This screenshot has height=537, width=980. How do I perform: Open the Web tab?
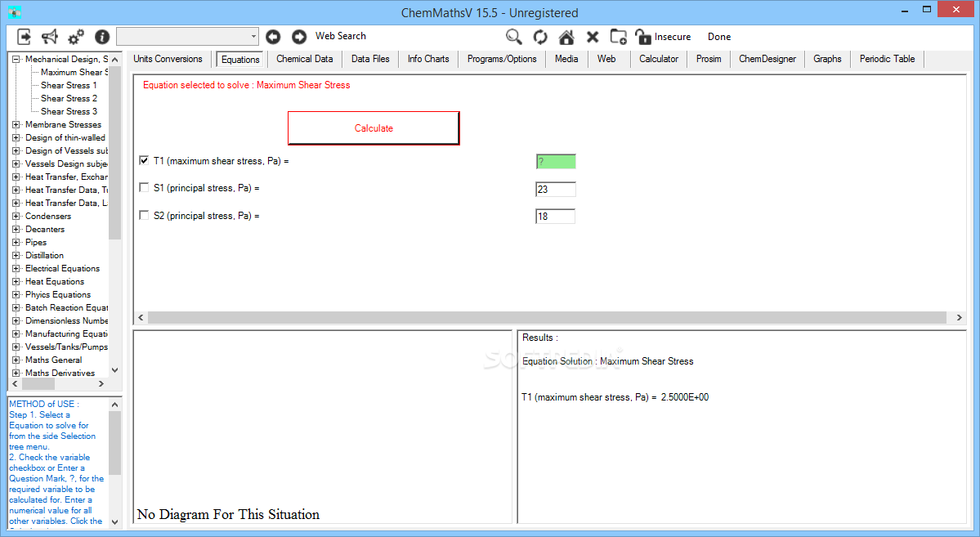[x=606, y=59]
